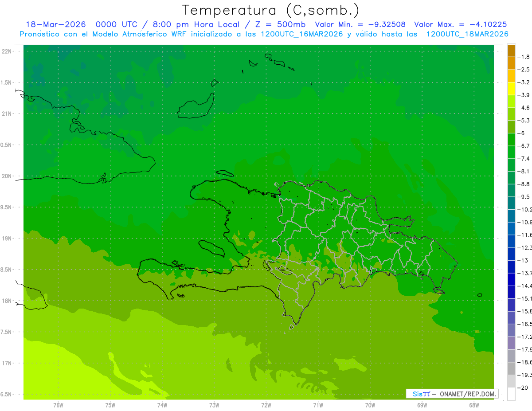Viewport: 532px width, 411px height.
Task: Click the -20 colorbar label
Action: pos(523,388)
